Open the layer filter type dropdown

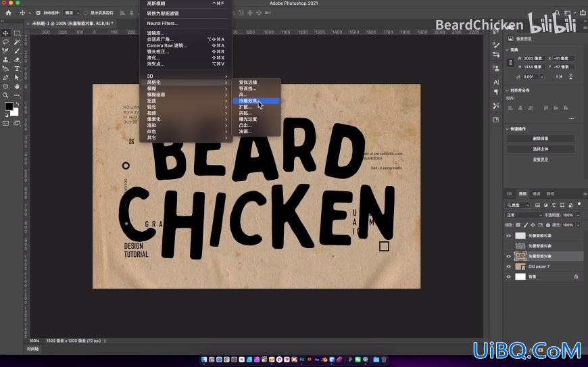point(518,205)
